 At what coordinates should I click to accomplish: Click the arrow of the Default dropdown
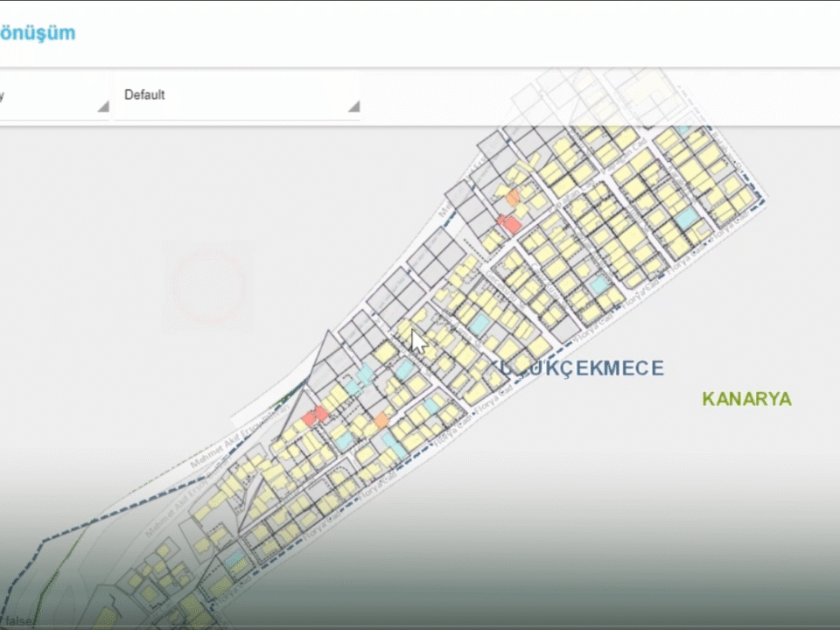coord(353,106)
